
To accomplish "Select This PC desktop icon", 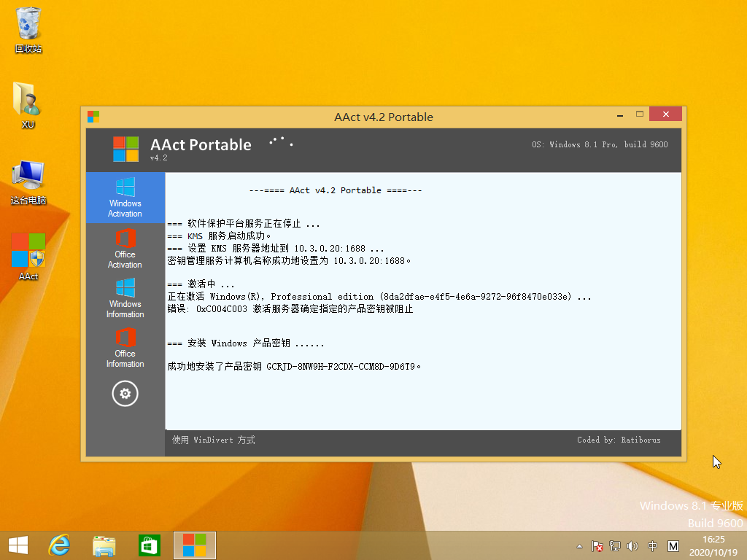I will click(28, 182).
